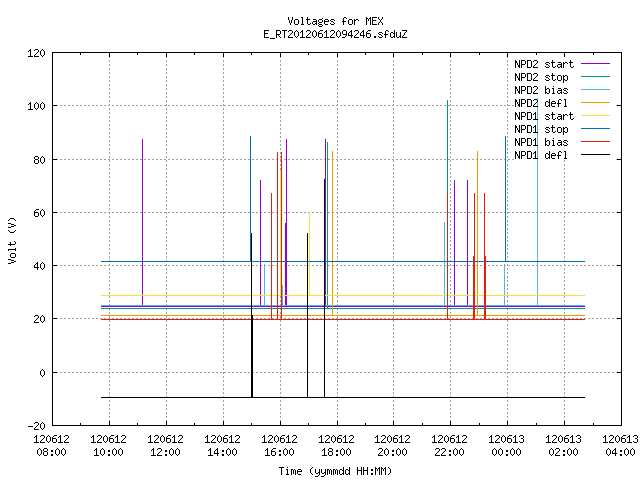Select the 'NPD2 start' legend label
This screenshot has width=640, height=480.
click(x=544, y=64)
